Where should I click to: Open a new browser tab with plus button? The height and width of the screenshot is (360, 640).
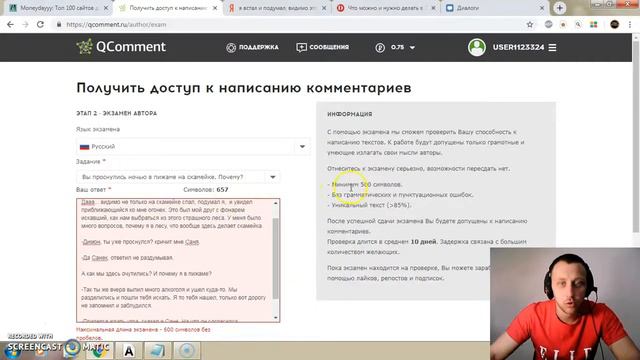point(560,8)
